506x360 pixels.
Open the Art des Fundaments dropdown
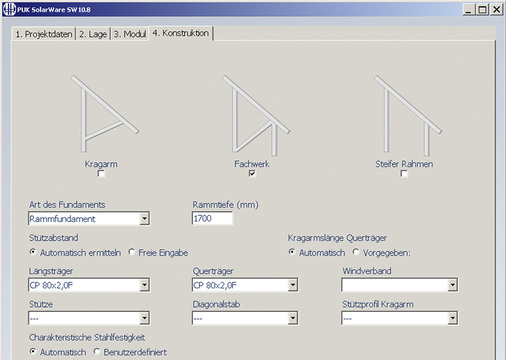click(144, 219)
